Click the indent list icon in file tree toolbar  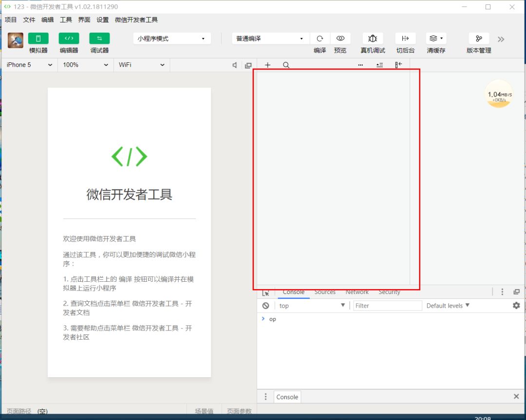pos(379,65)
